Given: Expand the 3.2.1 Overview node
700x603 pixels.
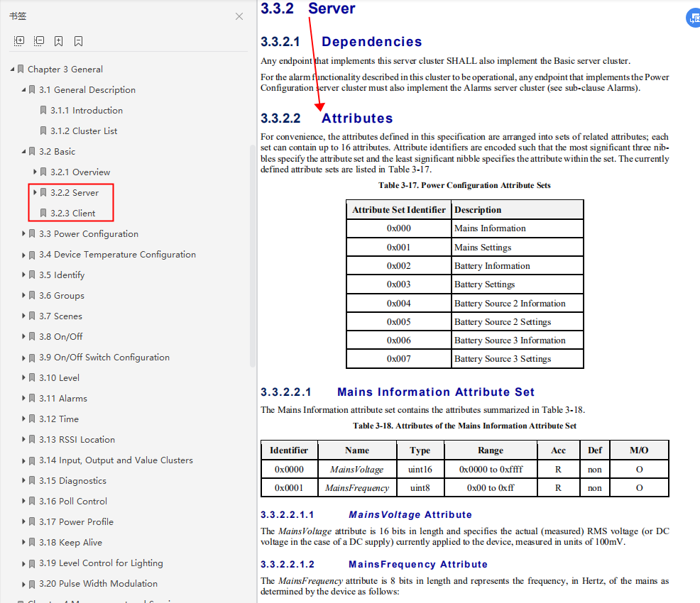Looking at the screenshot, I should [35, 172].
